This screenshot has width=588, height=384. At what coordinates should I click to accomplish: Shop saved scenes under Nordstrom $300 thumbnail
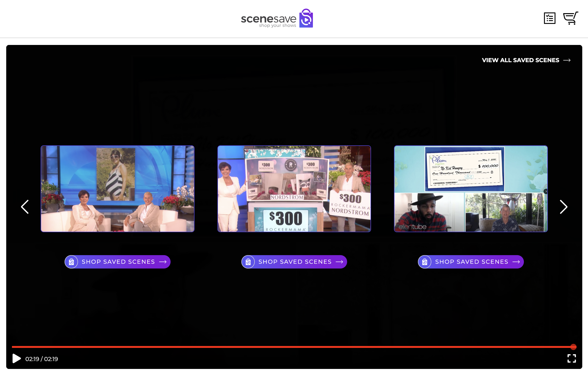click(295, 262)
